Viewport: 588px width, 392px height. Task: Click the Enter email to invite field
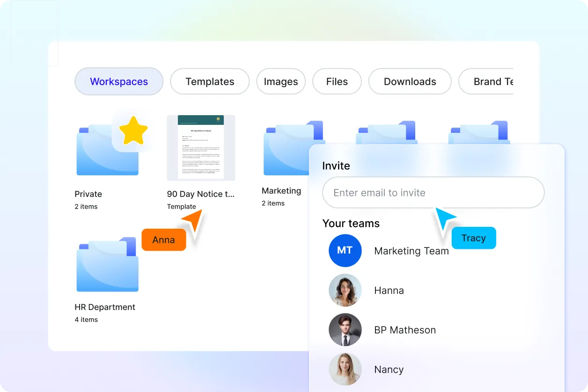pos(433,193)
